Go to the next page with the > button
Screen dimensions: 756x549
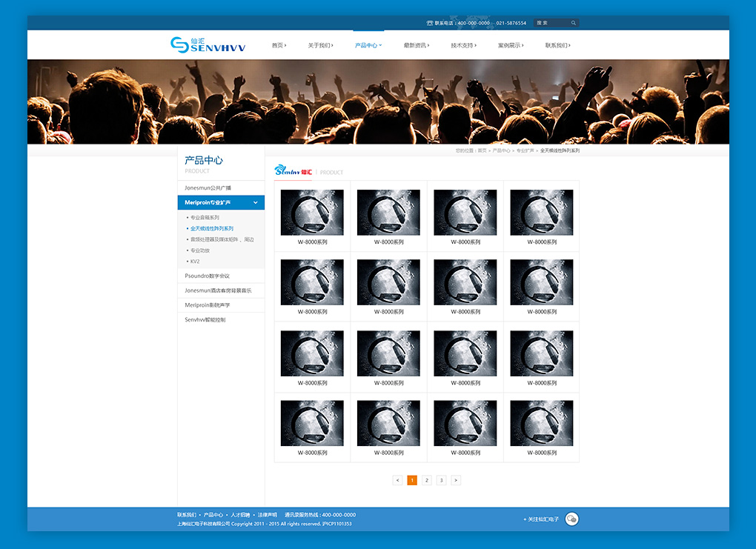pos(456,480)
